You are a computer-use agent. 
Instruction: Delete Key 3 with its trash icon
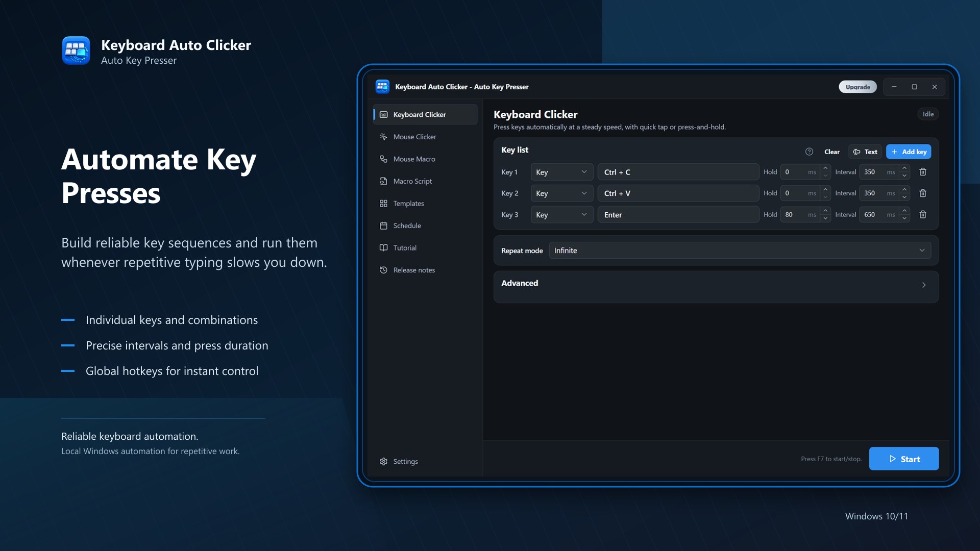923,215
